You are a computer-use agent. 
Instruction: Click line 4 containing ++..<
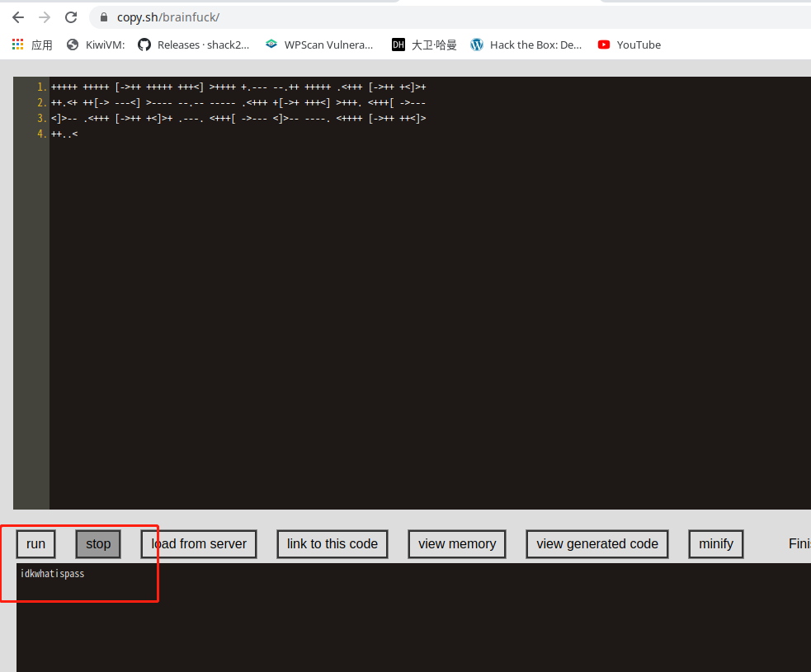click(x=64, y=134)
